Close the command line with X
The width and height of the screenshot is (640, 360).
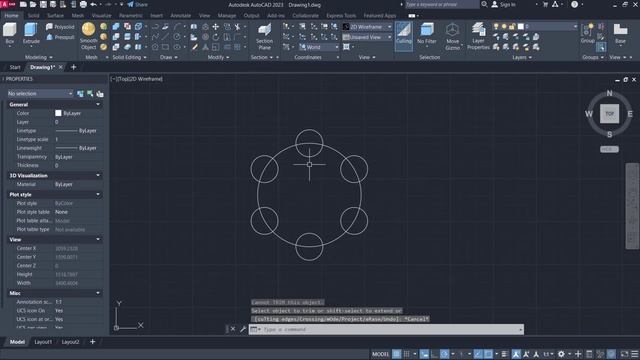[233, 329]
